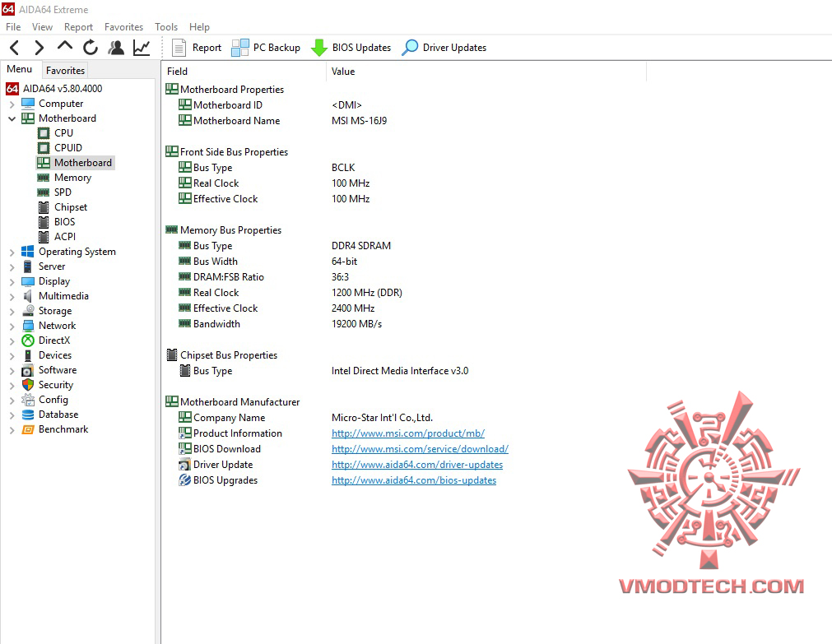Go up one level with the up arrow icon
This screenshot has height=644, width=832.
(65, 47)
